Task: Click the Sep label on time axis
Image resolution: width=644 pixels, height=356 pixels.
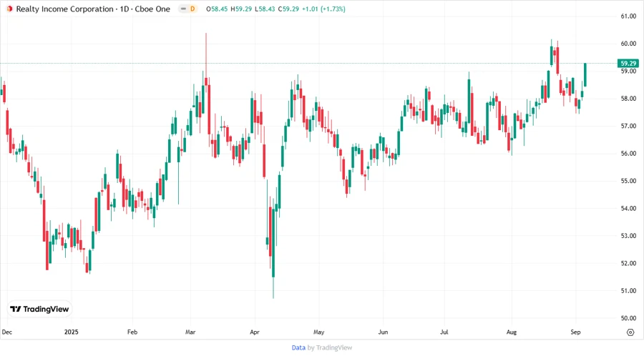Action: 575,332
